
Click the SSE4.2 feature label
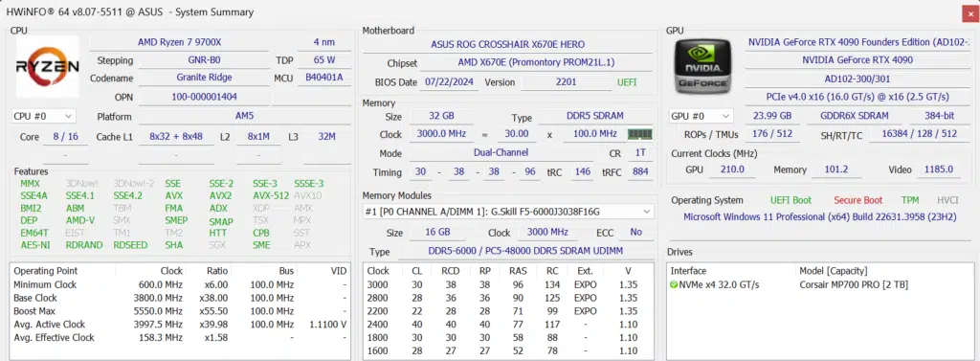128,196
